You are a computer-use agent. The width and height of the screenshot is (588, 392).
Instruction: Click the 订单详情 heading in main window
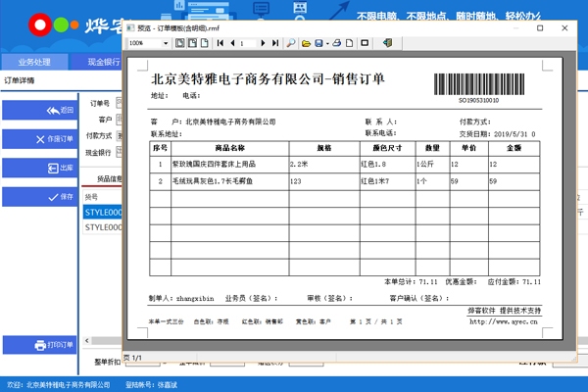pyautogui.click(x=20, y=80)
